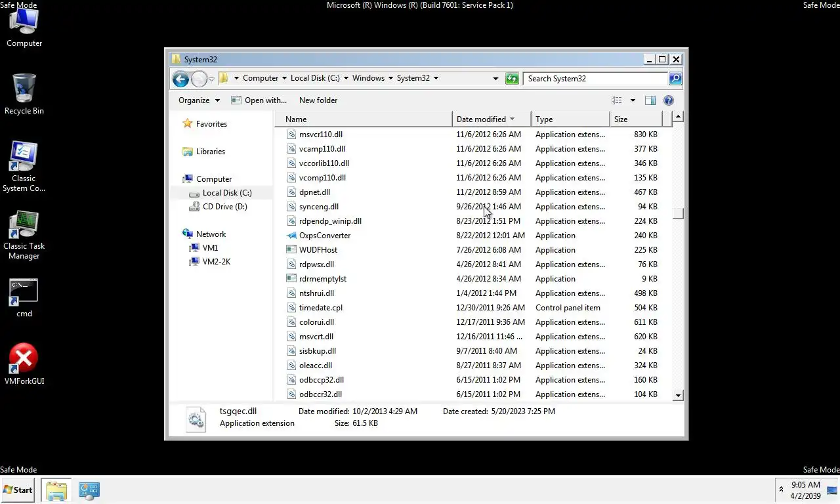This screenshot has height=504, width=840.
Task: Click the second pinned taskbar program icon
Action: [89, 490]
